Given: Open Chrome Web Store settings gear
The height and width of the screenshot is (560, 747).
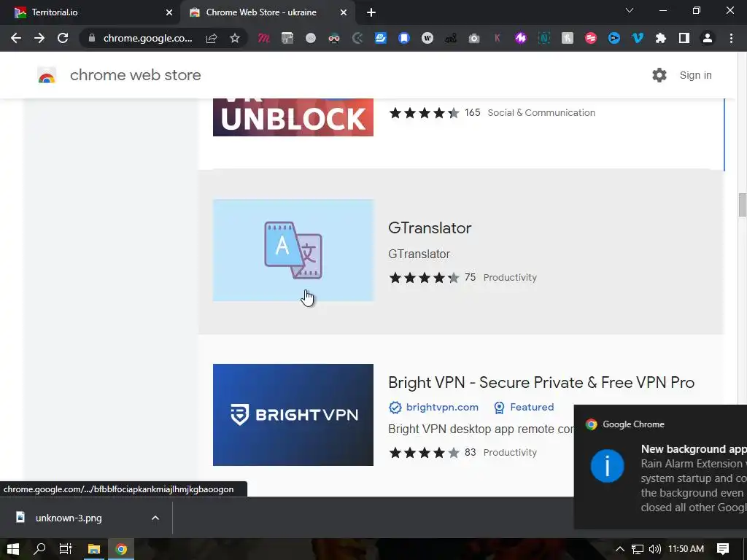Looking at the screenshot, I should coord(659,75).
